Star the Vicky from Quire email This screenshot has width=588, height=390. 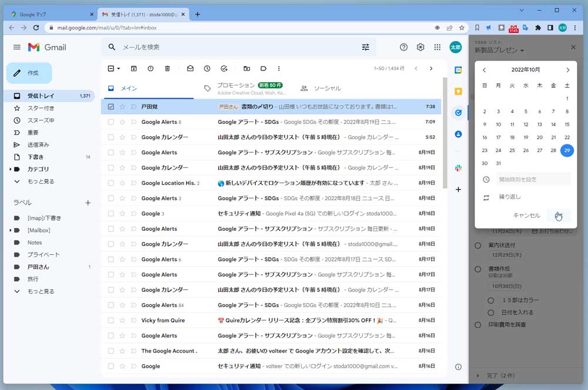click(122, 321)
